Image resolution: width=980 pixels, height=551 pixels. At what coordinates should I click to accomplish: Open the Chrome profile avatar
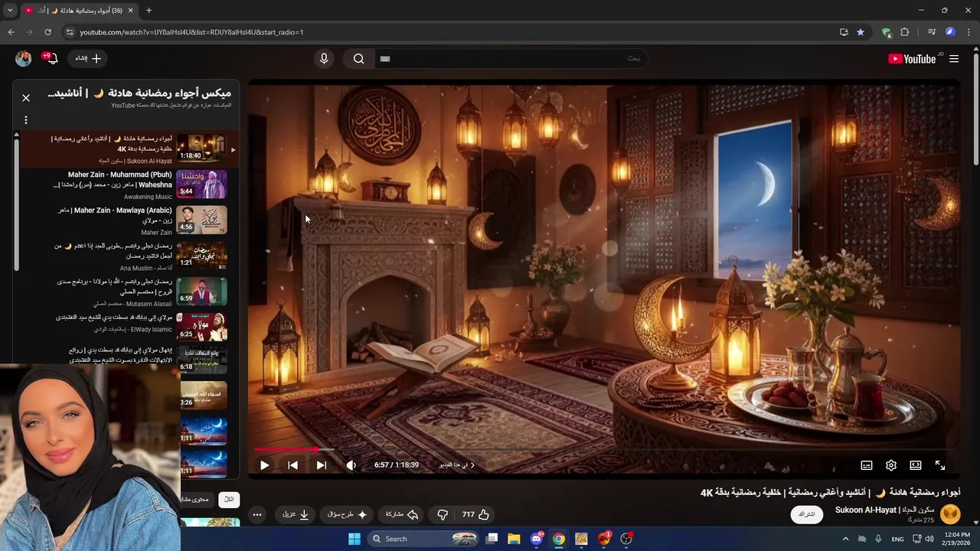tap(950, 32)
